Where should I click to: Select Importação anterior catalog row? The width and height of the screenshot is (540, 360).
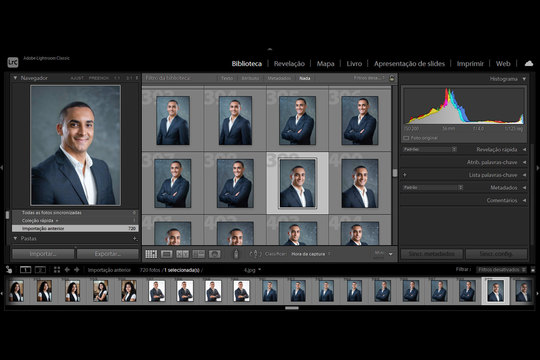click(x=75, y=228)
